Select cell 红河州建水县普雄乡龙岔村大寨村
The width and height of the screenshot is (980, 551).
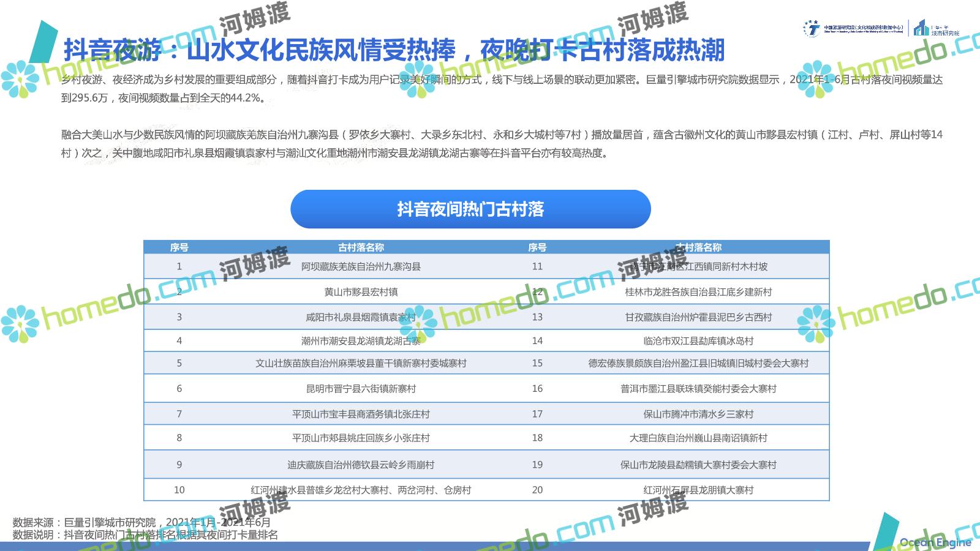[x=361, y=490]
